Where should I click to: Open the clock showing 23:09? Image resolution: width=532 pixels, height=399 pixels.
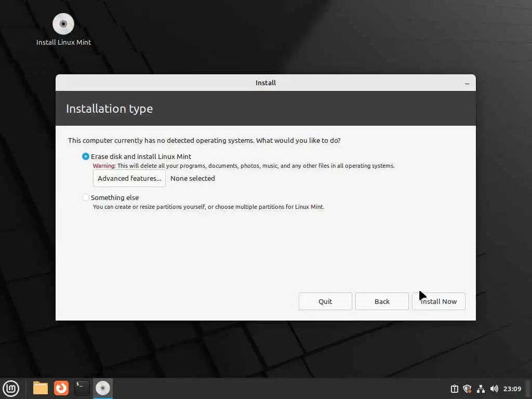512,389
